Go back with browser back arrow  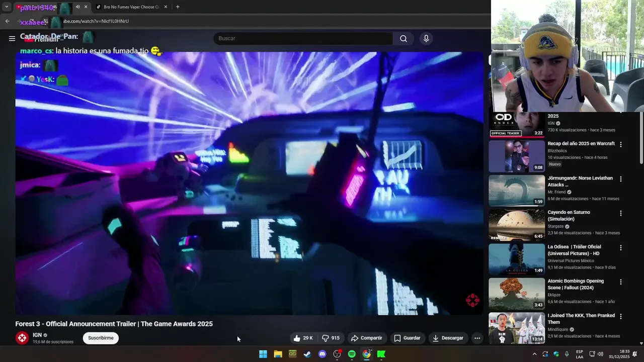click(7, 21)
